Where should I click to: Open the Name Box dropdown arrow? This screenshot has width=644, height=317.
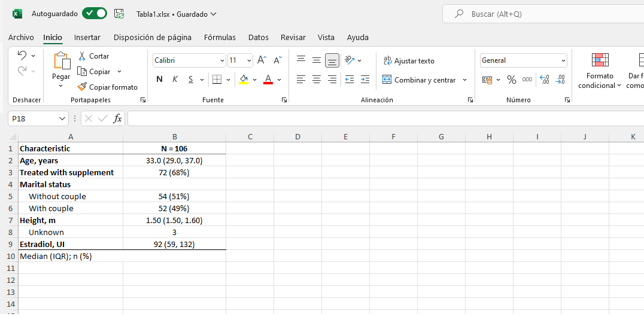pyautogui.click(x=63, y=119)
